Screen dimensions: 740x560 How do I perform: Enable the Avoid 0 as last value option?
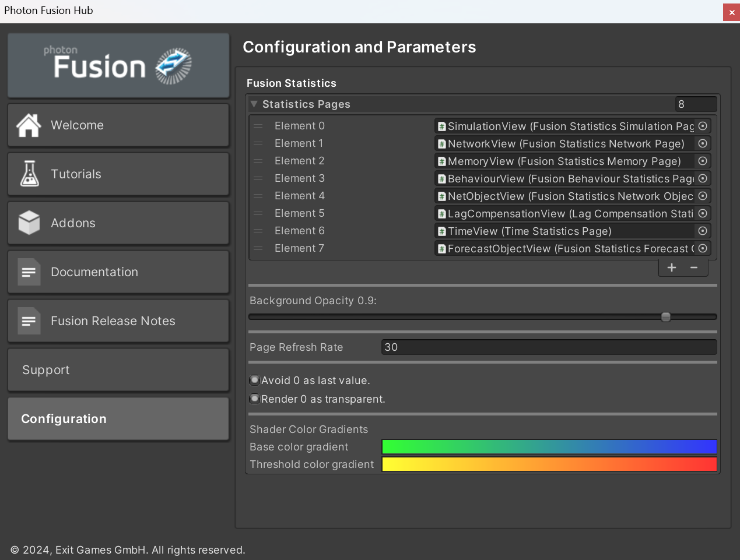255,380
